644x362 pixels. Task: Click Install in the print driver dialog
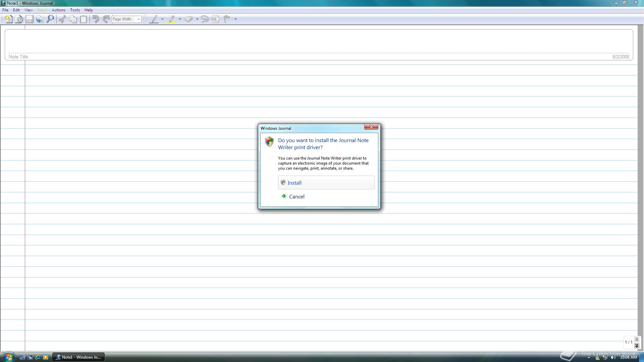point(326,183)
